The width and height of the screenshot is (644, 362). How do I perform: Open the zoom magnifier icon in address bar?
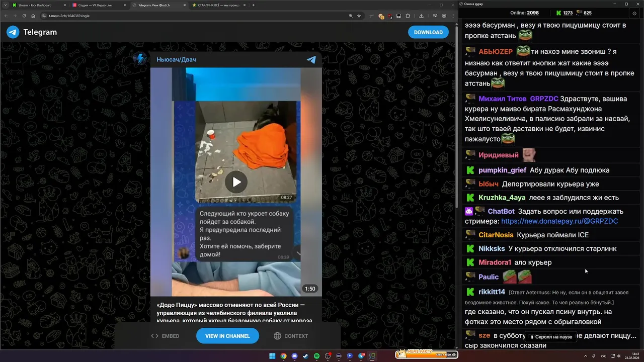(350, 16)
